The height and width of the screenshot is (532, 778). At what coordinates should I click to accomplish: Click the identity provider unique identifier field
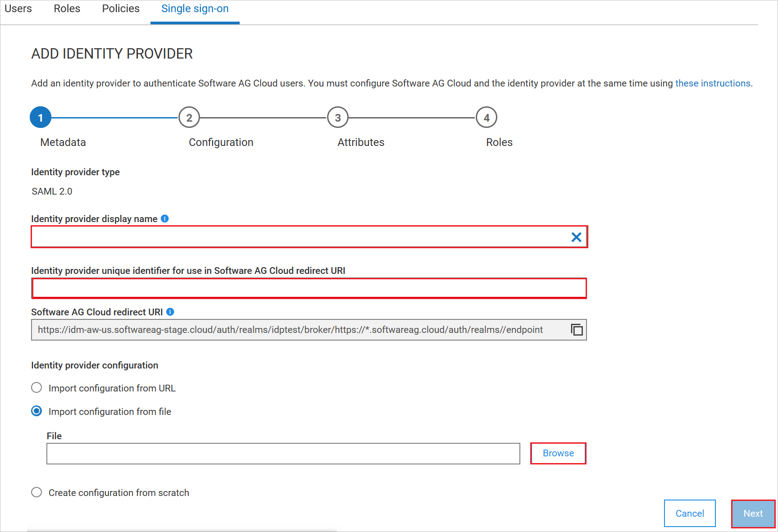coord(309,288)
